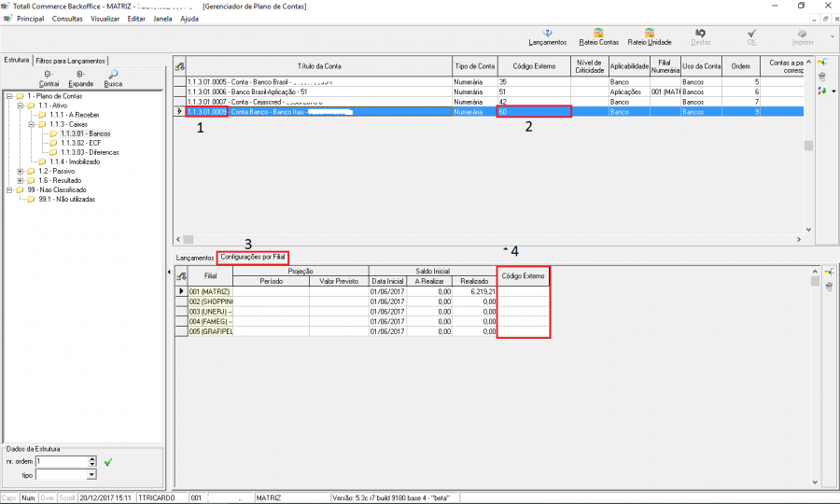Switch to the Filtros para Lançamentos tab
This screenshot has width=840, height=504.
pos(71,60)
